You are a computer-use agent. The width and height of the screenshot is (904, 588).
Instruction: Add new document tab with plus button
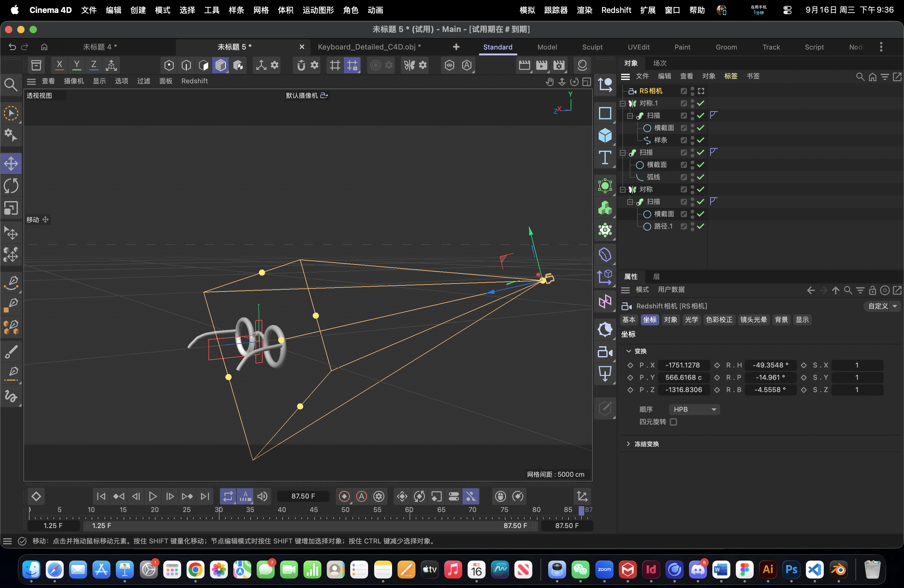tap(456, 47)
